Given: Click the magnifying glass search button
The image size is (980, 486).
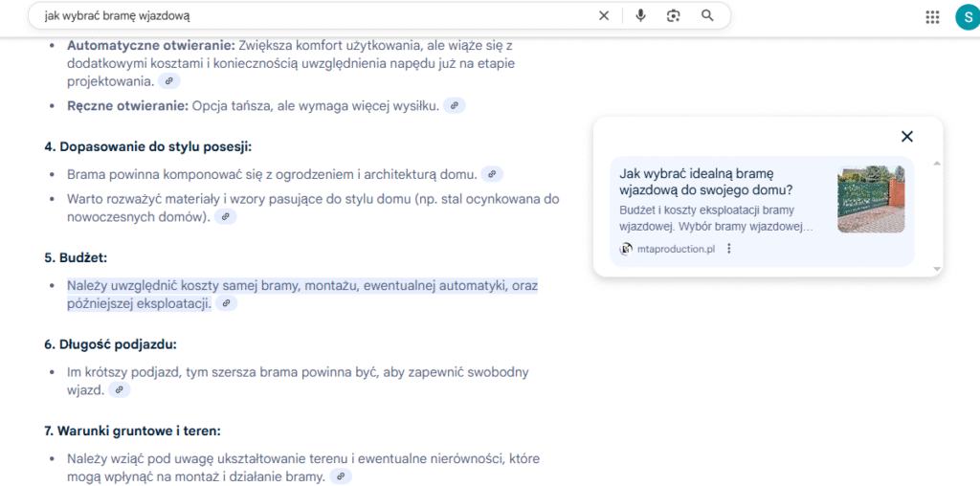Looking at the screenshot, I should (707, 15).
